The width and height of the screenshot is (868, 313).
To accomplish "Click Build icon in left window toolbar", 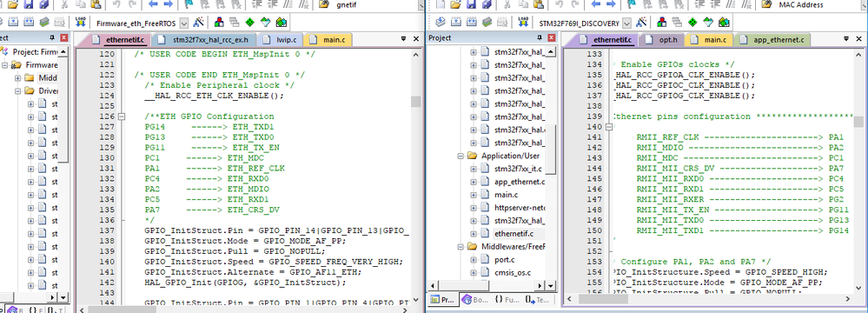I will tap(13, 23).
